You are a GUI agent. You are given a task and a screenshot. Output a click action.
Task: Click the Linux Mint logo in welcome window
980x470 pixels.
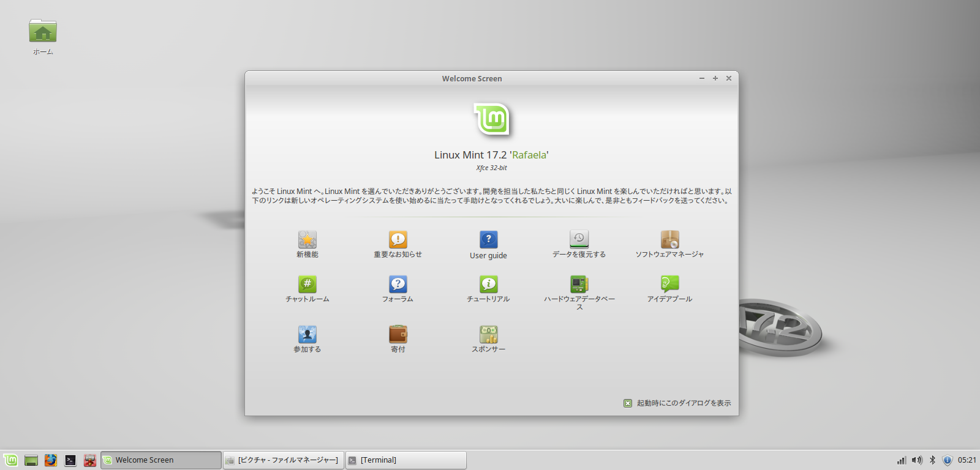point(492,119)
